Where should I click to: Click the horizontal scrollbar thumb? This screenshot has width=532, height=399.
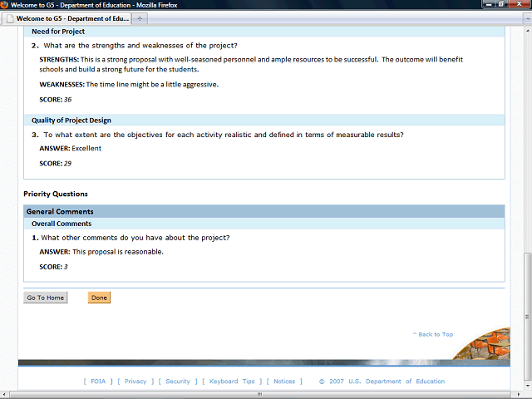[x=259, y=394]
